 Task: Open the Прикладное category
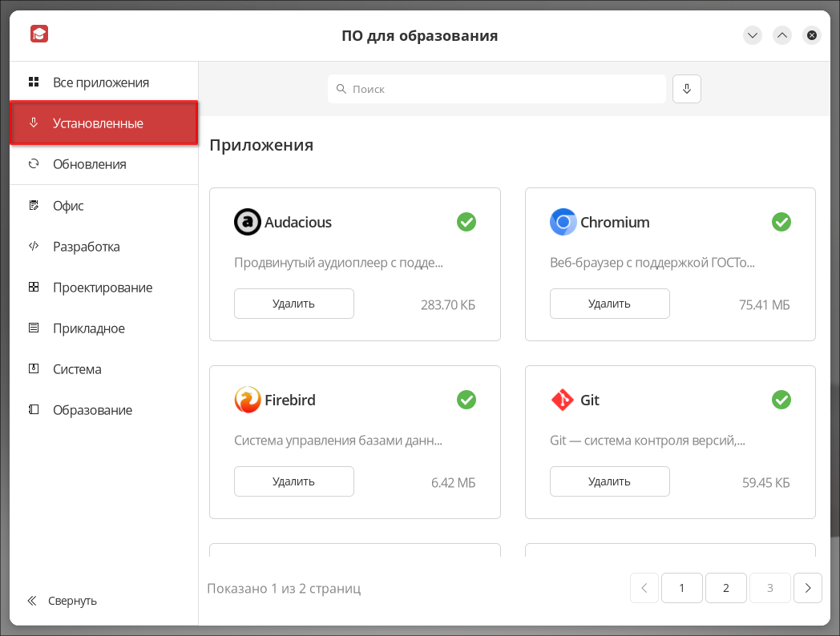tap(104, 328)
